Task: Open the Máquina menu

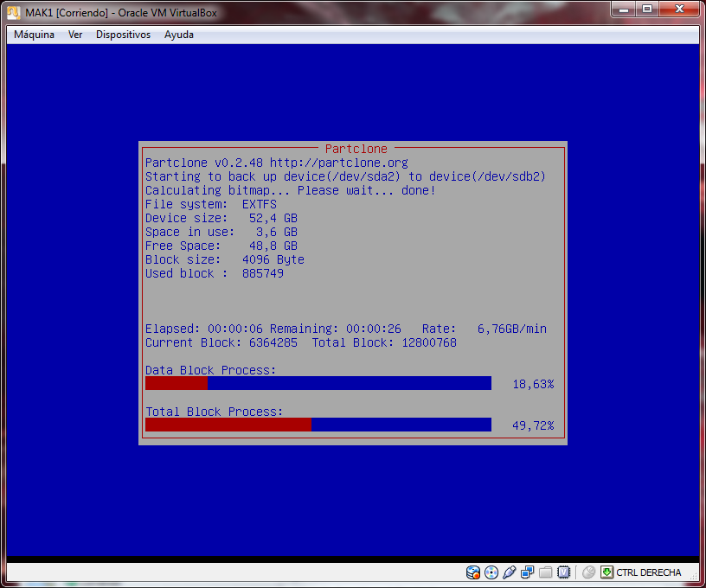Action: pyautogui.click(x=34, y=35)
